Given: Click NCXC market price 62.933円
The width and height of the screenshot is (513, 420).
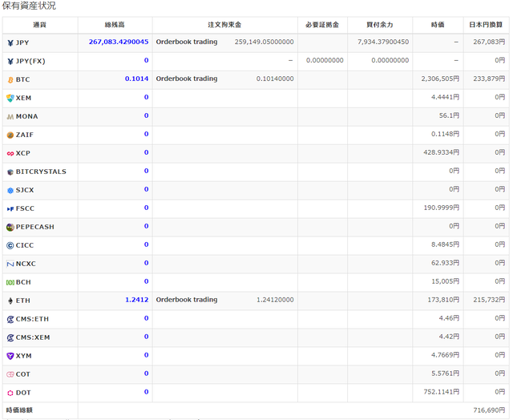Looking at the screenshot, I should (x=445, y=263).
